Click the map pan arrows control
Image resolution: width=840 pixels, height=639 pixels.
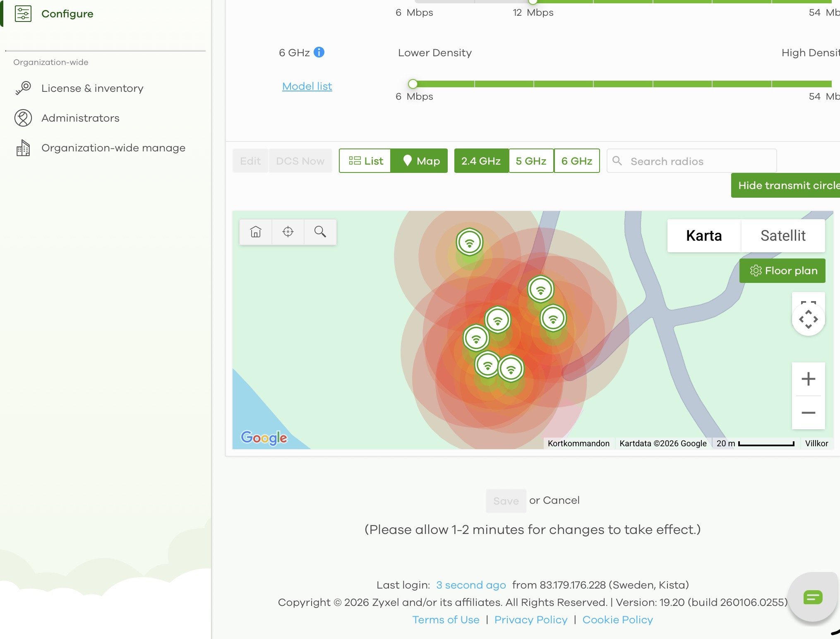point(808,319)
